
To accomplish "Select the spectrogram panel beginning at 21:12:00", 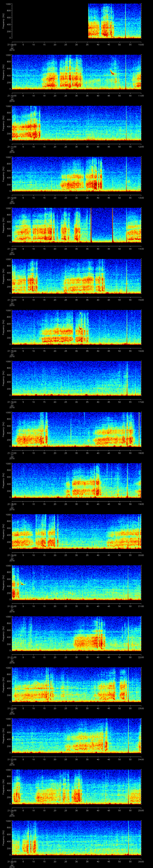I will (76, 174).
